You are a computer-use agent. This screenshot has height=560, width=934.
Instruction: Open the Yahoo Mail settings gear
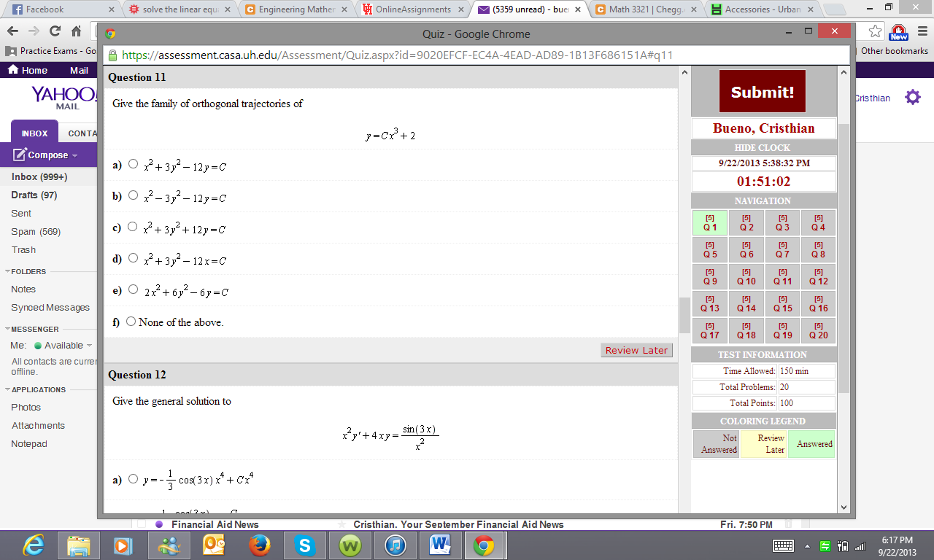[x=913, y=97]
